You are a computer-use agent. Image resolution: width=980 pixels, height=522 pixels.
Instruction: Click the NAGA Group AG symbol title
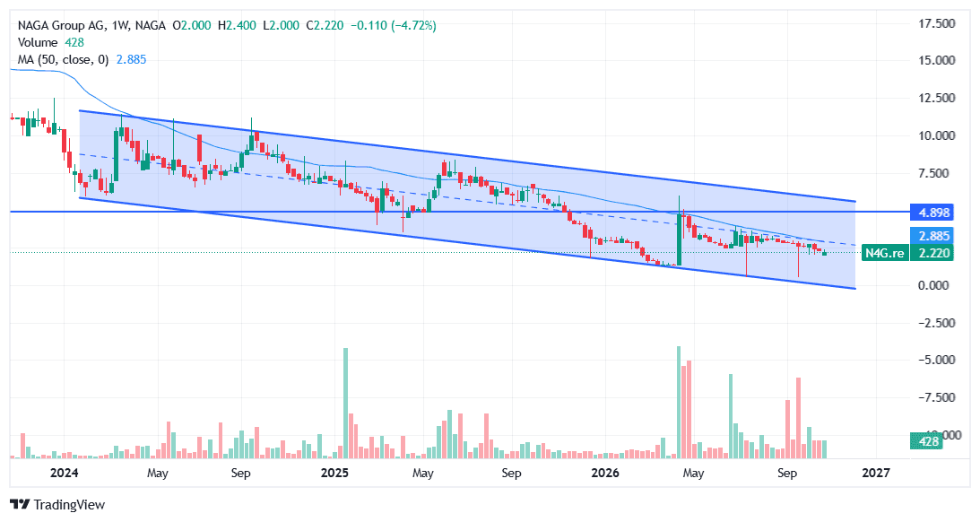[91, 26]
